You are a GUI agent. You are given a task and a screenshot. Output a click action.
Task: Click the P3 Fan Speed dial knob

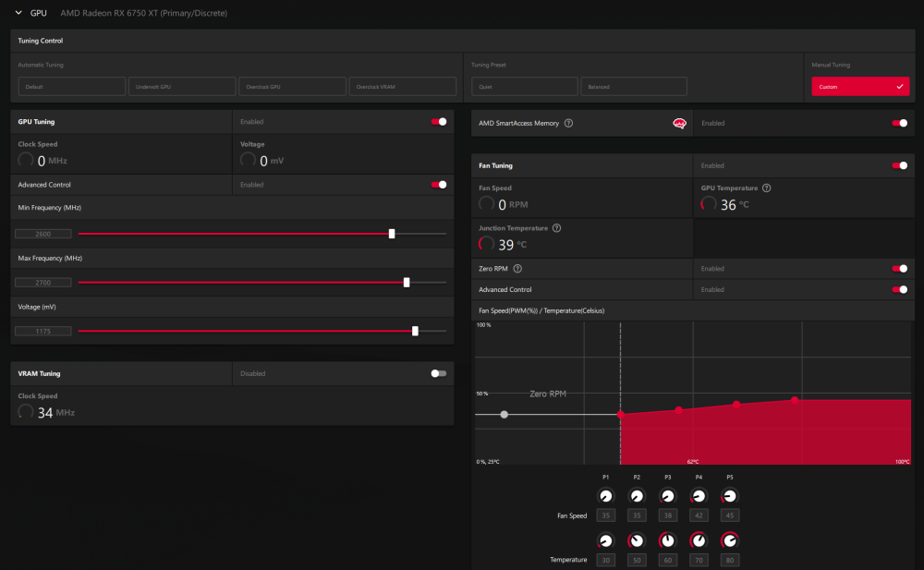[667, 495]
